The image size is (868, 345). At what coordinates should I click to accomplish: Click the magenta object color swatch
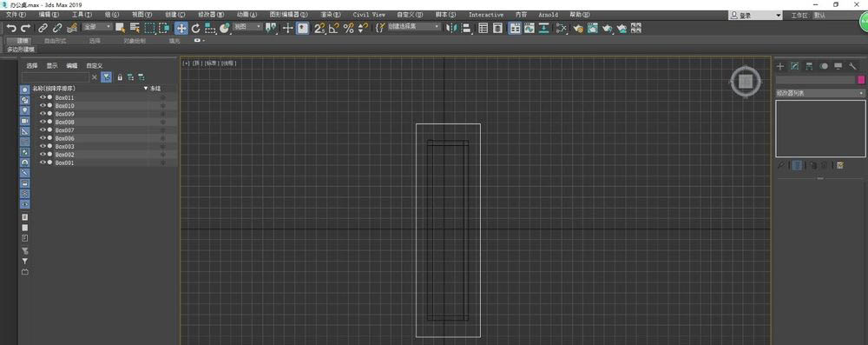click(861, 80)
